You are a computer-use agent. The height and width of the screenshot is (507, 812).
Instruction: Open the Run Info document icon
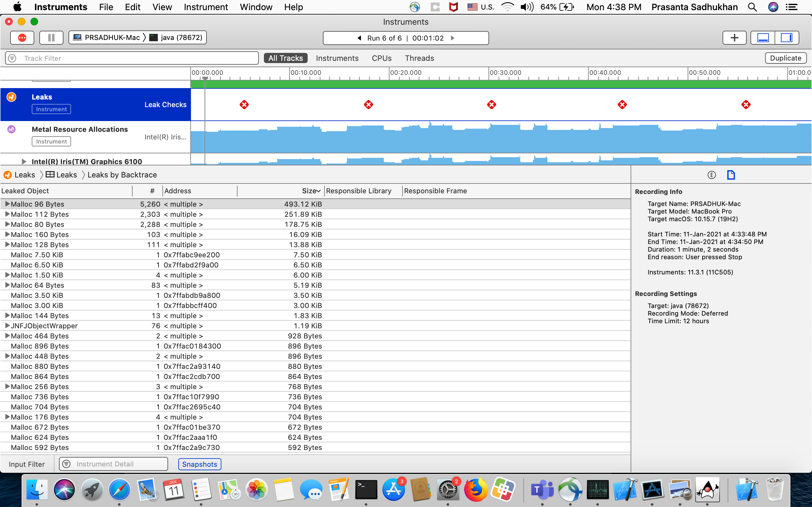pyautogui.click(x=731, y=175)
